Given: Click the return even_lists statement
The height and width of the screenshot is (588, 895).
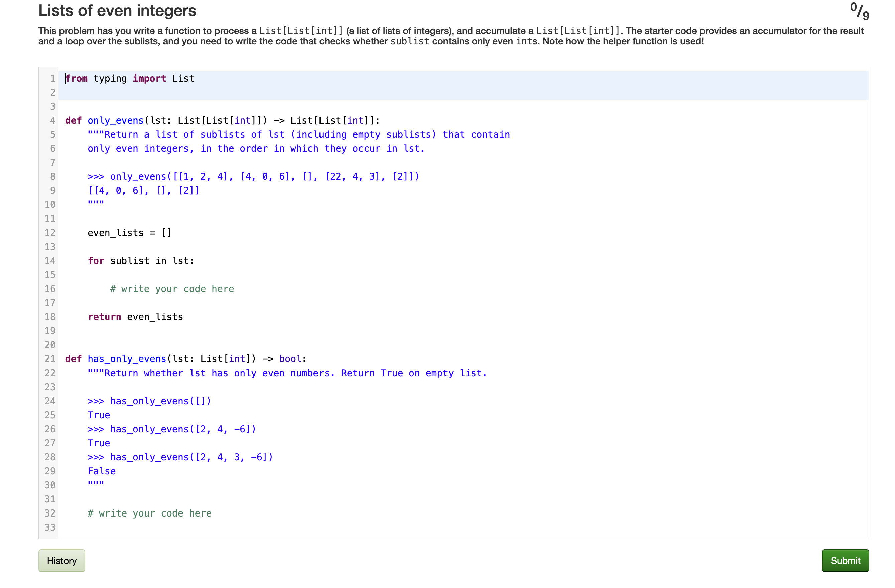Looking at the screenshot, I should point(135,317).
